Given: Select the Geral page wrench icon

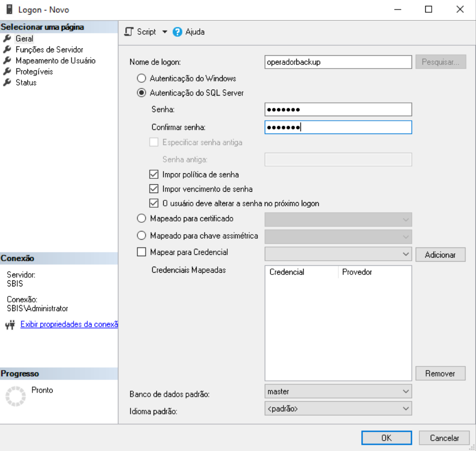Looking at the screenshot, I should (7, 39).
